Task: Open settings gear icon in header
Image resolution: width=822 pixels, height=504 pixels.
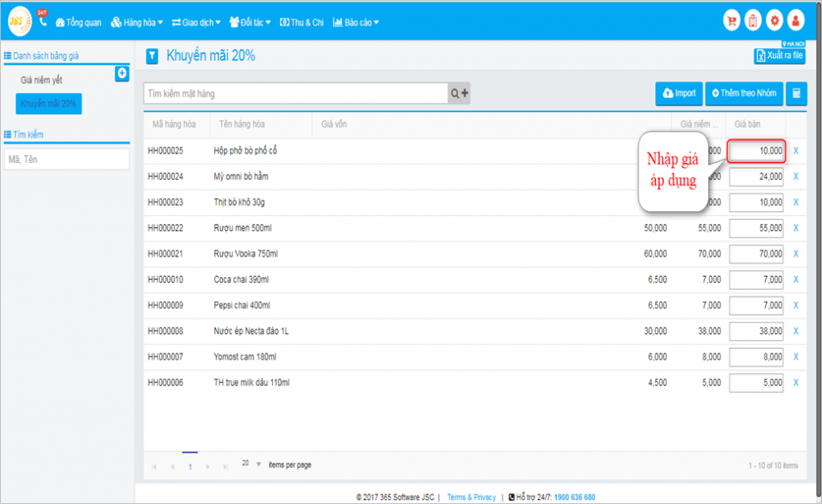Action: tap(775, 21)
